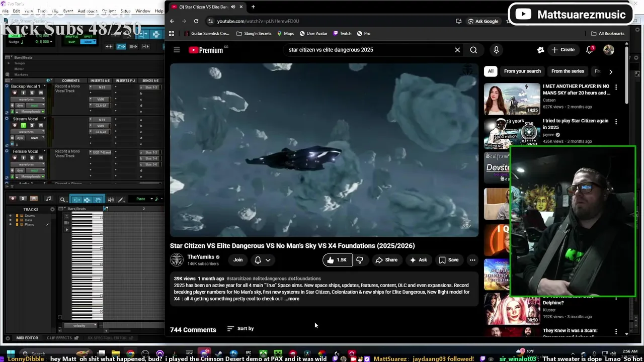Image resolution: width=644 pixels, height=362 pixels.
Task: Click the YouTube search magnifier button
Action: click(473, 50)
